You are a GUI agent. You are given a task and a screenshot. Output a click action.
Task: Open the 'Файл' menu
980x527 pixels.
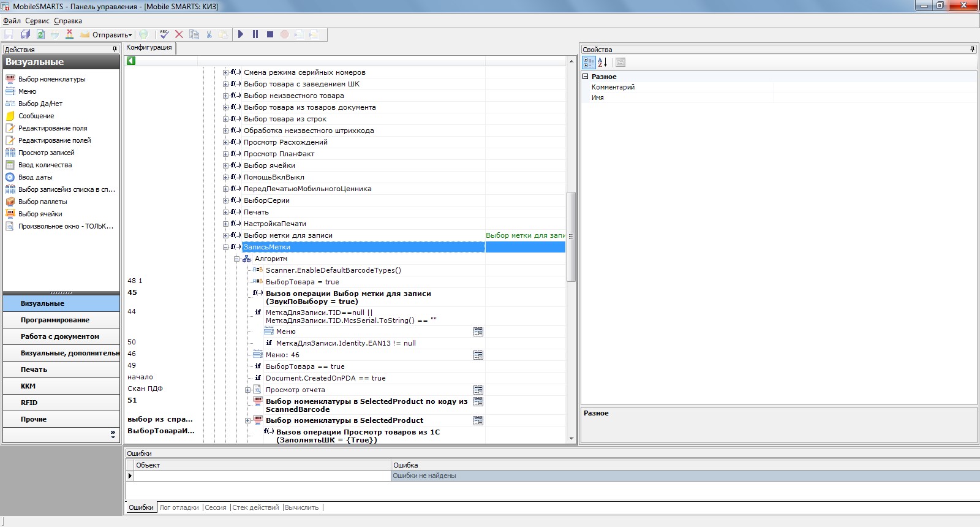point(12,21)
